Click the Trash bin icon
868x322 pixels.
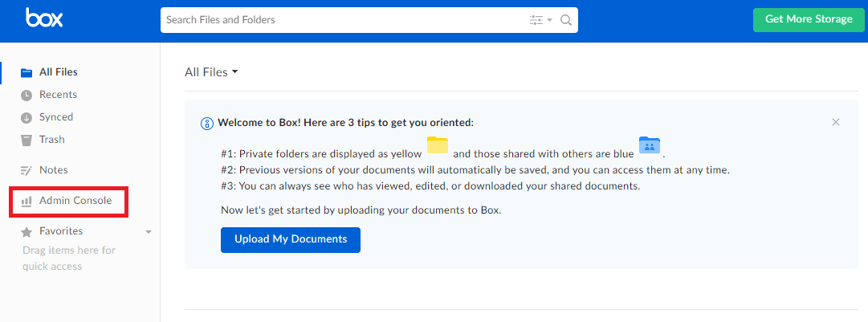[x=26, y=140]
